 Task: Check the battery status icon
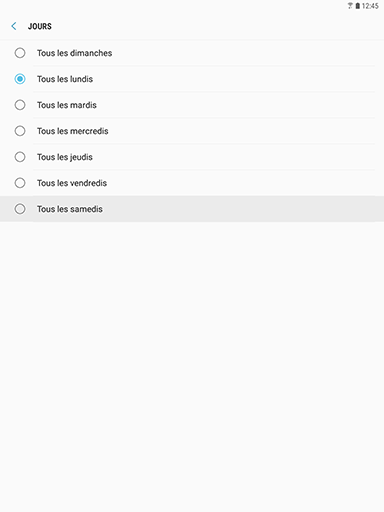coord(357,6)
